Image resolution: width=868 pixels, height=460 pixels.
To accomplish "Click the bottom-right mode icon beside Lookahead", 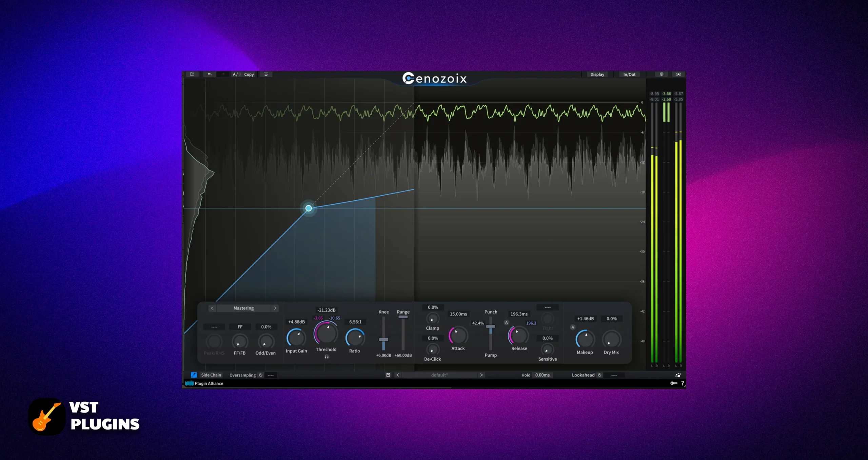I will click(678, 375).
